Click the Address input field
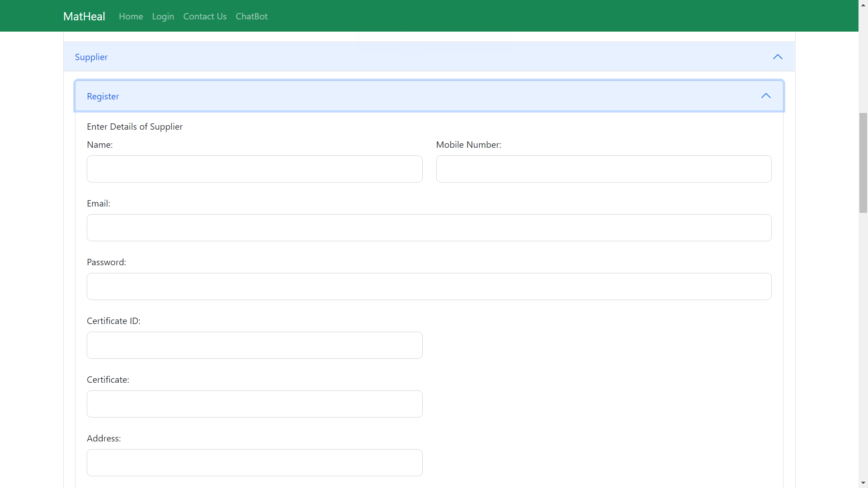This screenshot has width=868, height=488. 255,463
